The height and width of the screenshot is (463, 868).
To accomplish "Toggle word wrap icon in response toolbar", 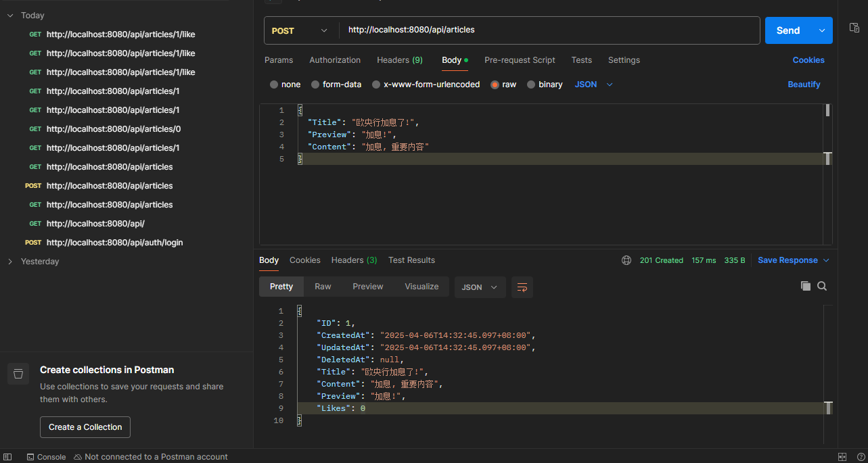I will pyautogui.click(x=522, y=287).
